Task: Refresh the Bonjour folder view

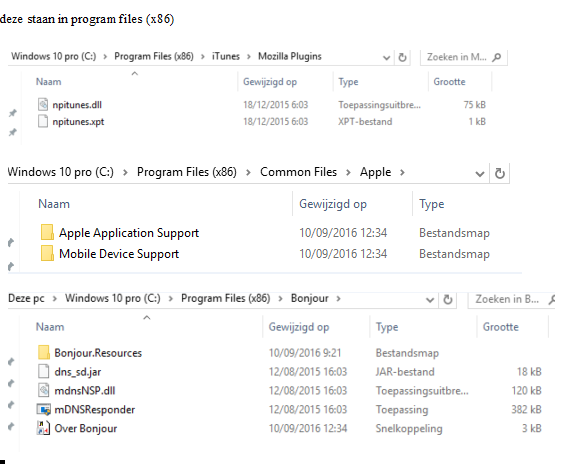Action: pyautogui.click(x=448, y=299)
